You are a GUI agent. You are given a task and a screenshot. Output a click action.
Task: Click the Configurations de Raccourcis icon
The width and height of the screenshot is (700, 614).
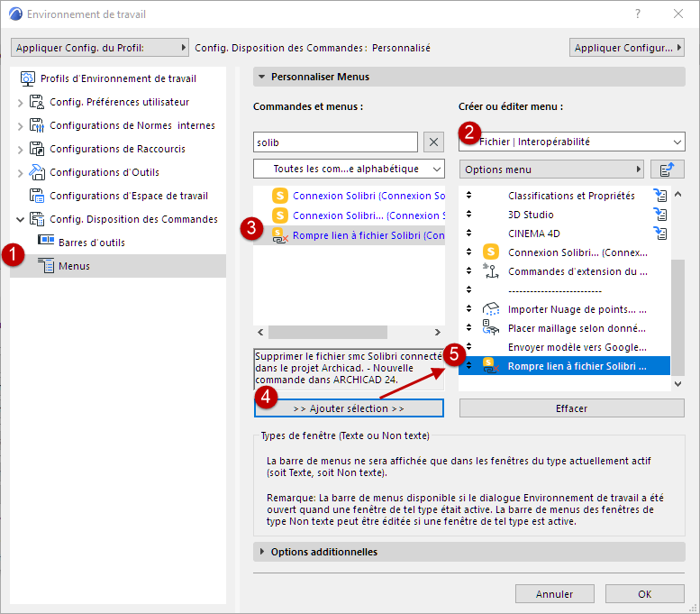point(37,149)
